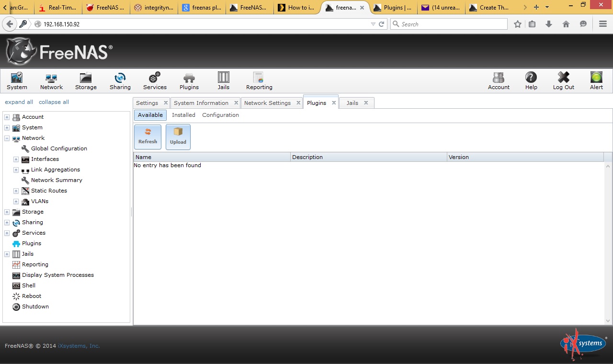Close the System Information tab

[x=236, y=103]
